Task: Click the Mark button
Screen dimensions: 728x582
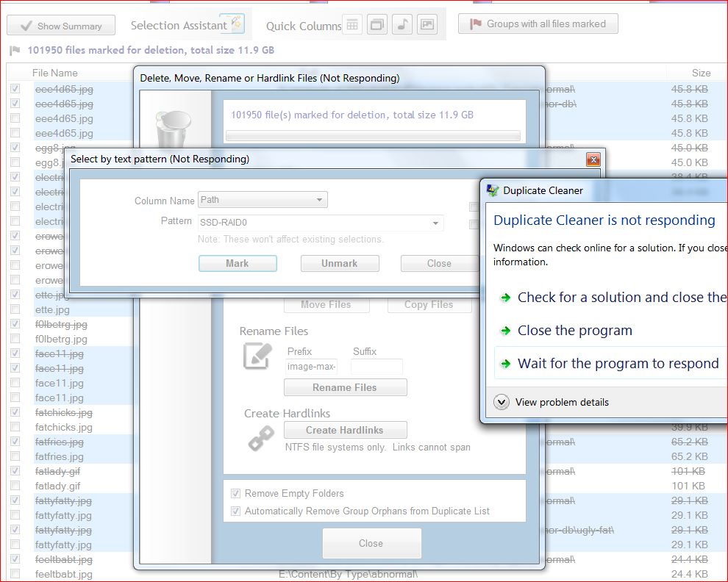Action: pyautogui.click(x=238, y=263)
